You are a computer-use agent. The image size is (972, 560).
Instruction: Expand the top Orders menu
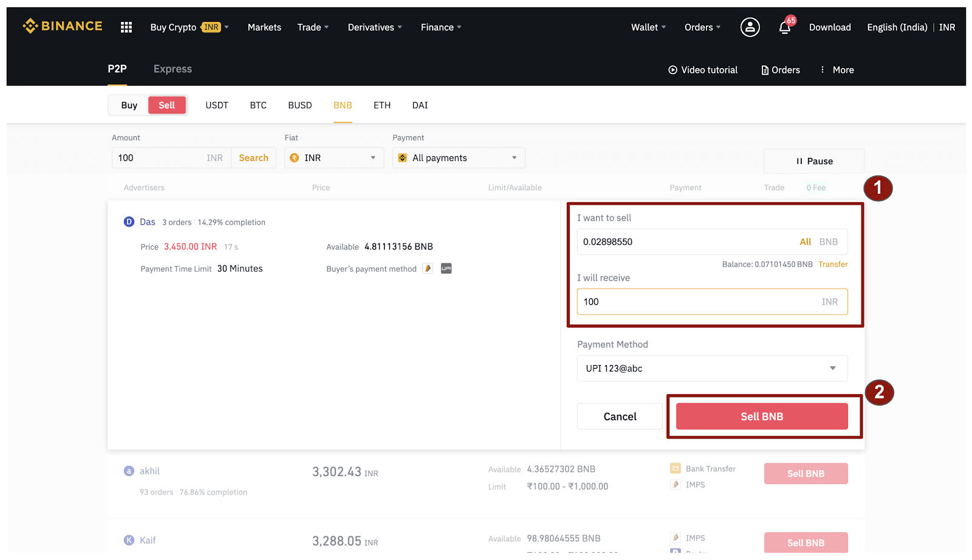click(x=702, y=27)
